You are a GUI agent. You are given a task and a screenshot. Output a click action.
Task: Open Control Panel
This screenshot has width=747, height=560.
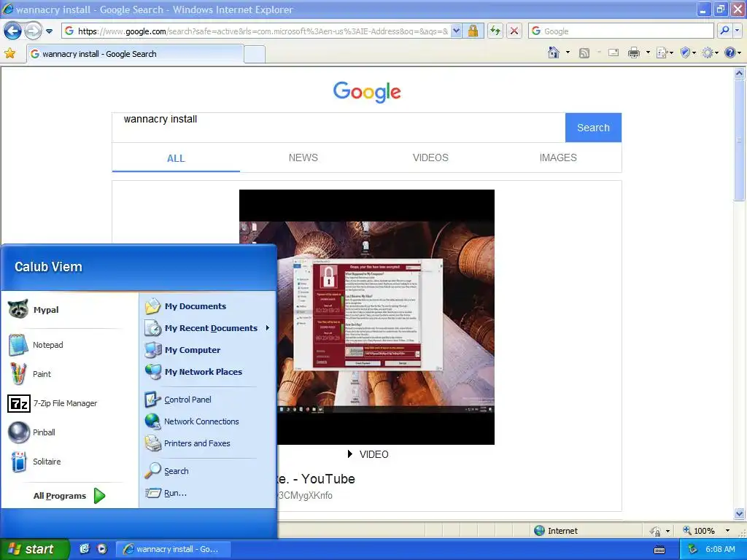click(x=208, y=400)
